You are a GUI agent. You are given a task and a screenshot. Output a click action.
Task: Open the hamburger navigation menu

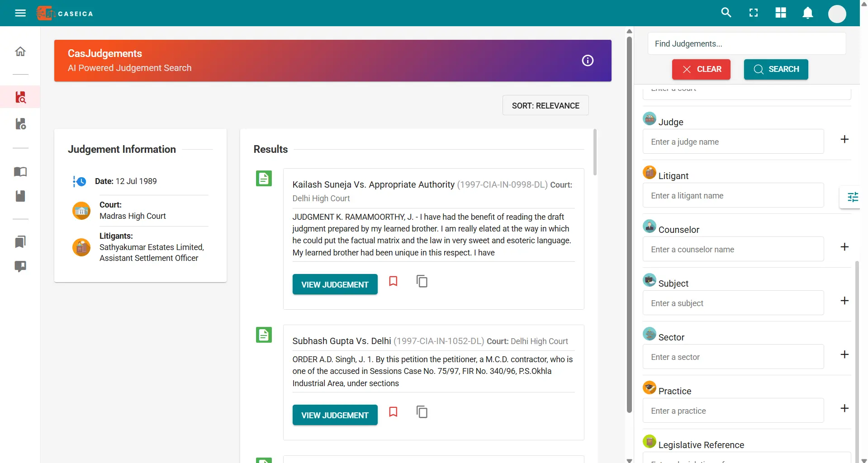coord(20,13)
